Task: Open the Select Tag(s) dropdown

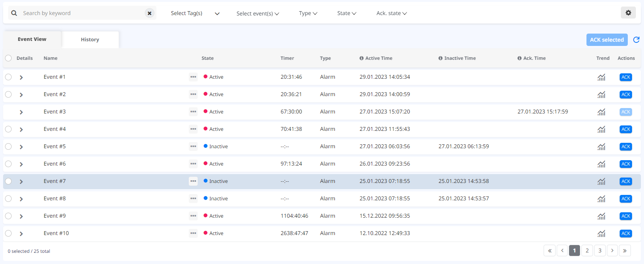Action: point(195,13)
